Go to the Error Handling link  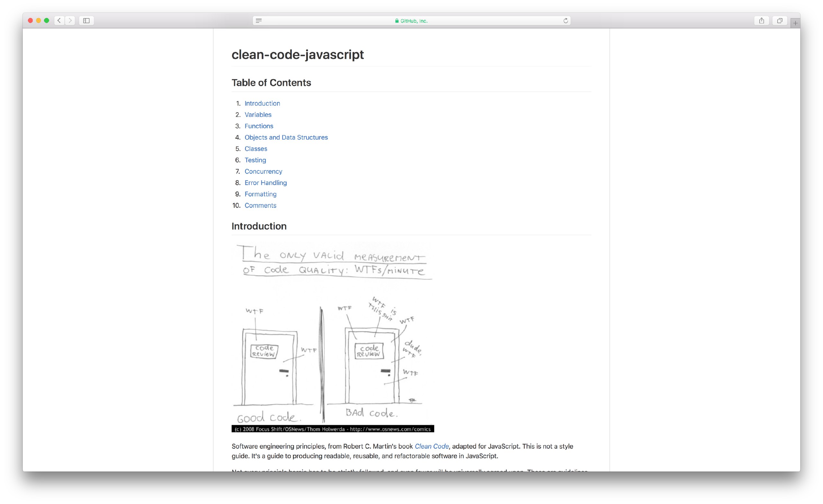(266, 183)
